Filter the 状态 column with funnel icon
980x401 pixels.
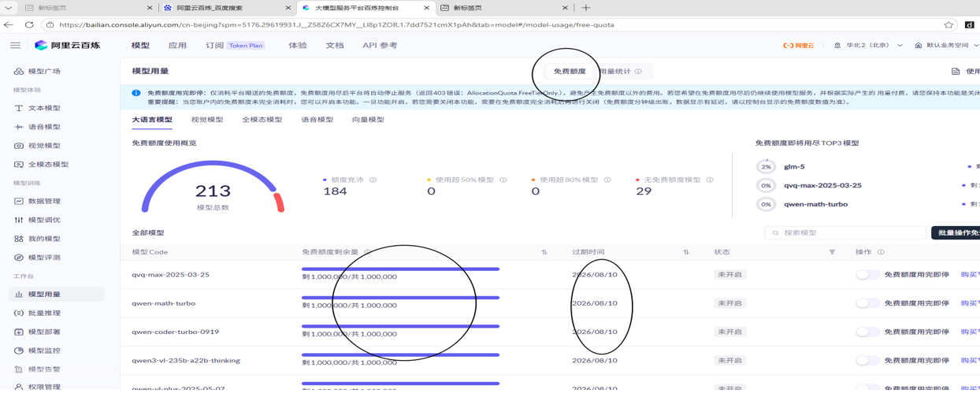pyautogui.click(x=832, y=252)
